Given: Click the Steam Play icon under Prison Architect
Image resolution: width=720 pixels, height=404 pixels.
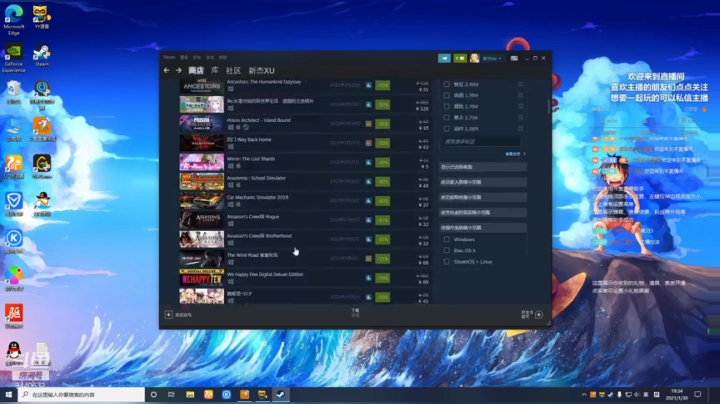Looking at the screenshot, I should pyautogui.click(x=246, y=127).
